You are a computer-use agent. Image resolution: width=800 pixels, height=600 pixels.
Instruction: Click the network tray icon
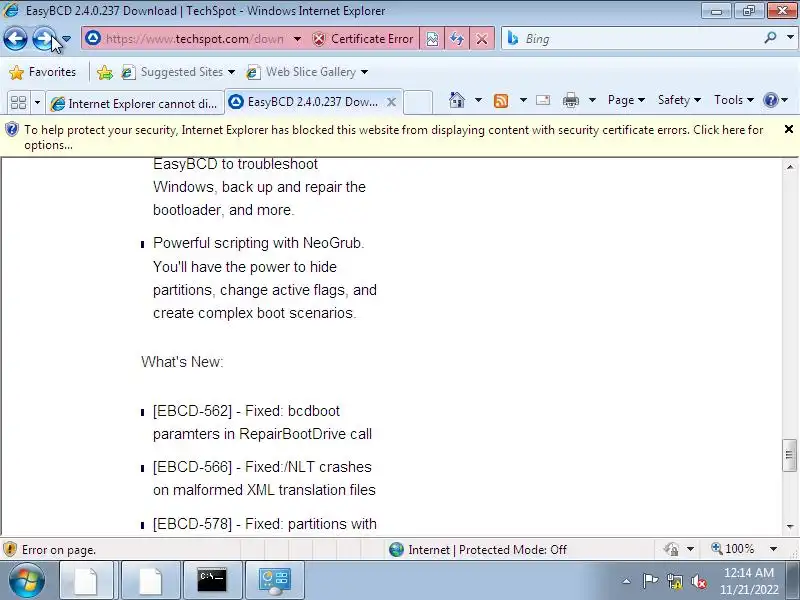(x=674, y=581)
